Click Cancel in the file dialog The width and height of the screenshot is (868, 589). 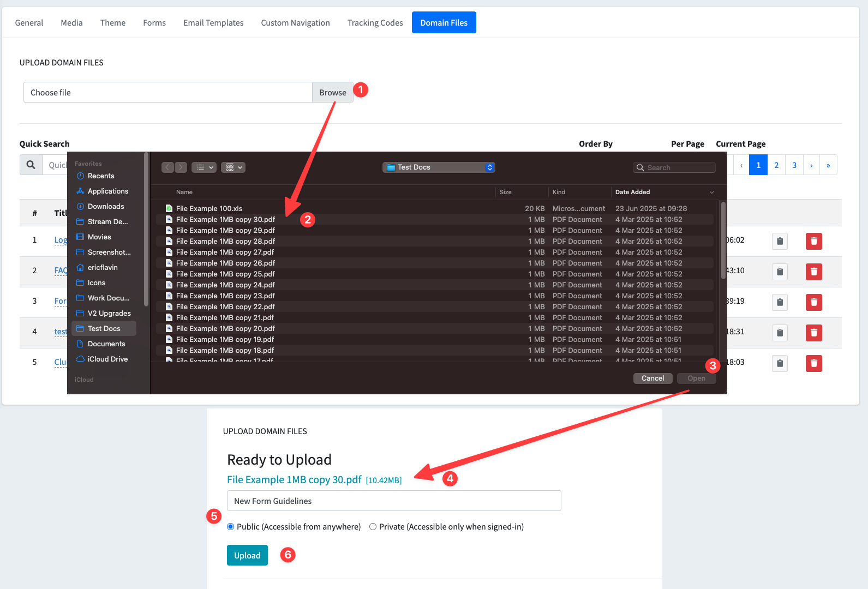coord(653,378)
